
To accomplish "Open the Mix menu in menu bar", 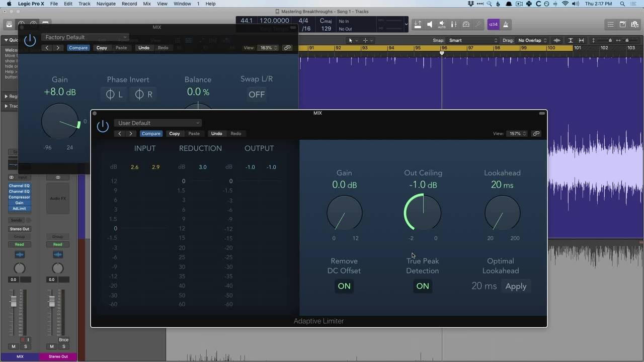I will pyautogui.click(x=147, y=4).
